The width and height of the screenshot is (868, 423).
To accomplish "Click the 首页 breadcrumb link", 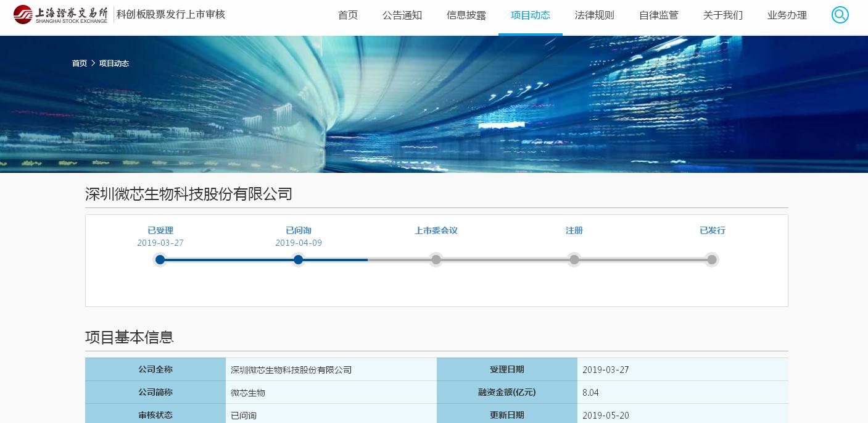I will point(80,63).
